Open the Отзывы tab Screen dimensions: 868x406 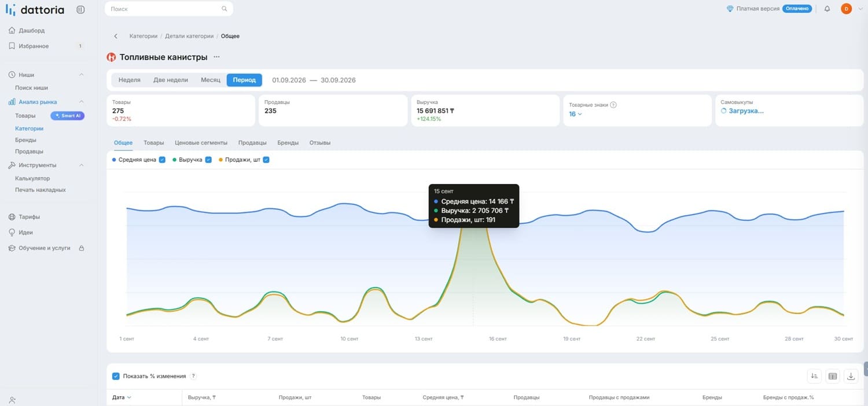320,143
